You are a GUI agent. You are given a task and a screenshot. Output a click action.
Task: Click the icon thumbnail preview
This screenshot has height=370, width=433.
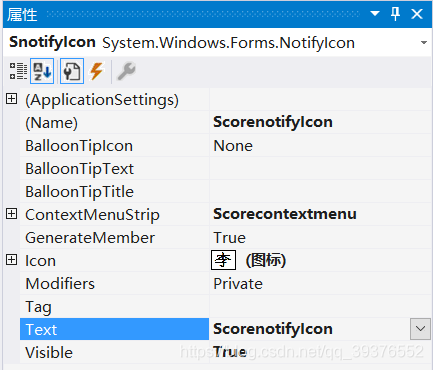[x=223, y=260]
